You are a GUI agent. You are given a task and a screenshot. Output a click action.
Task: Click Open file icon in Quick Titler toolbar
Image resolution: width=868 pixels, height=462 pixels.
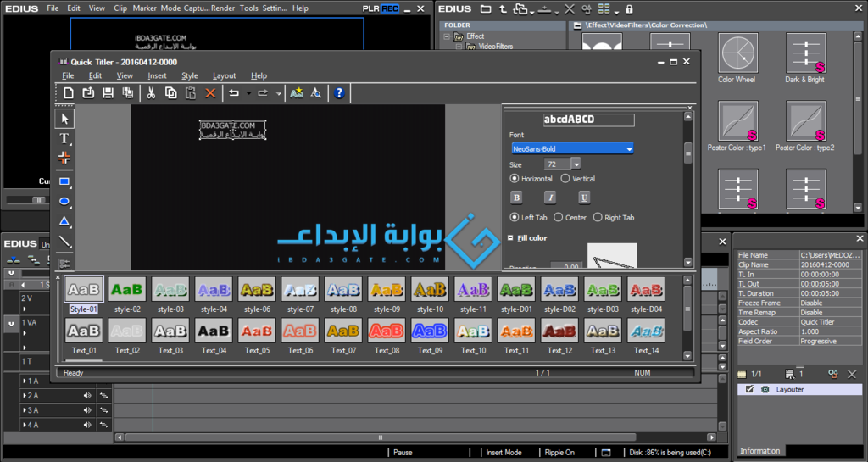pyautogui.click(x=88, y=93)
